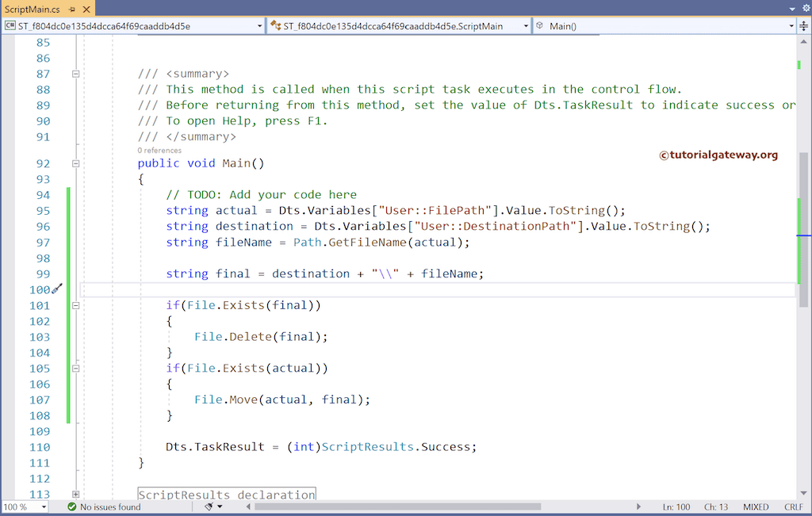Open the editor settings gear icon

point(806,8)
